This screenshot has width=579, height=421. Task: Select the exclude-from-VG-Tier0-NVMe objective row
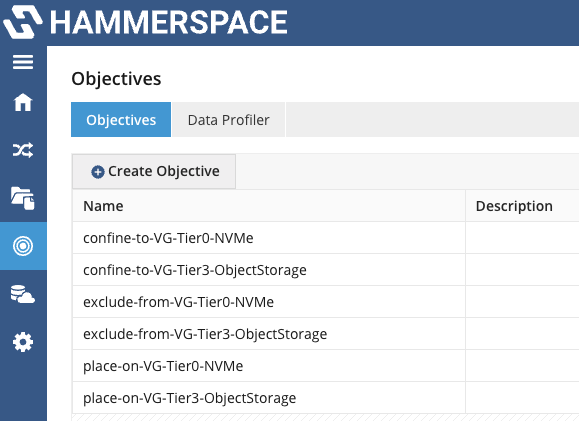point(326,302)
